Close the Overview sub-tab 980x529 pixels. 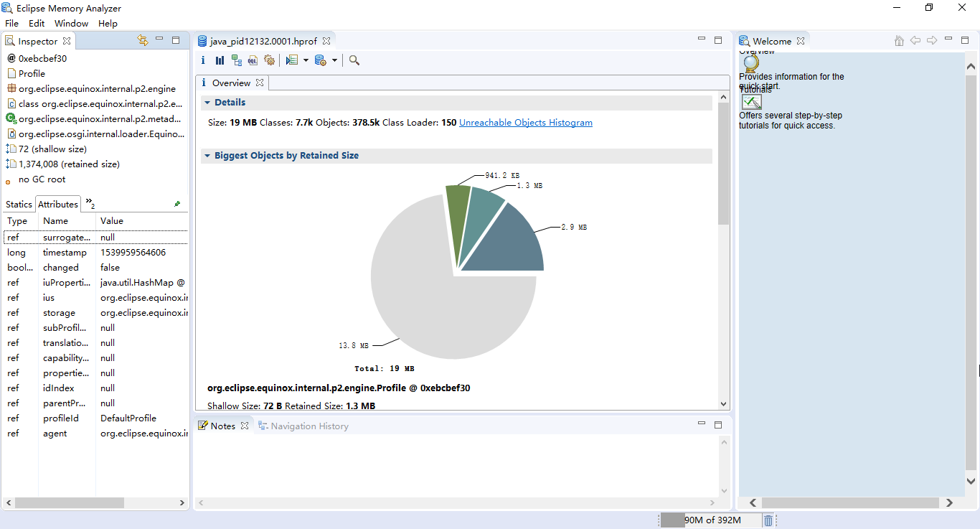[260, 83]
